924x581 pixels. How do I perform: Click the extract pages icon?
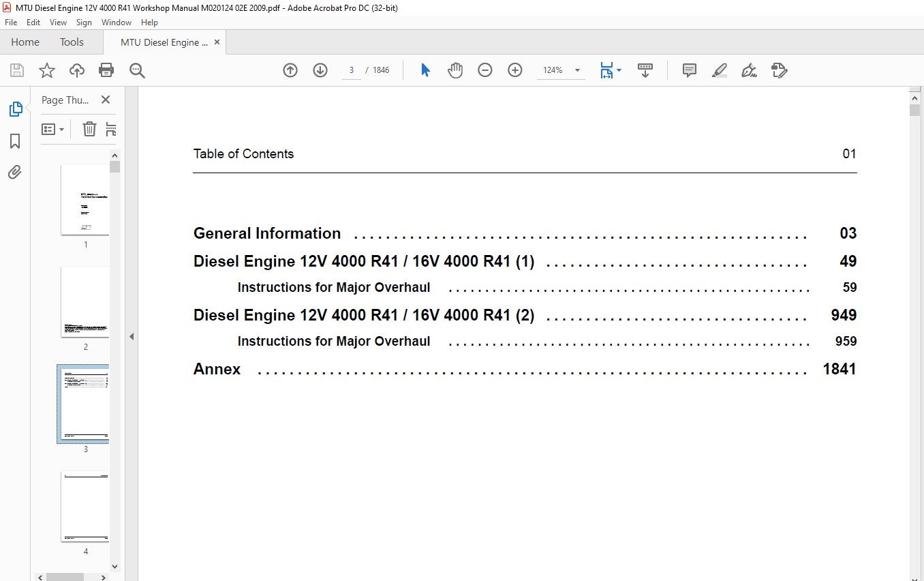[x=112, y=129]
